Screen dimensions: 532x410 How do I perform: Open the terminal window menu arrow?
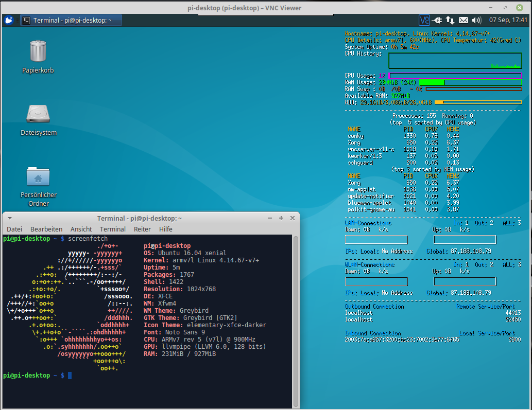[9, 218]
